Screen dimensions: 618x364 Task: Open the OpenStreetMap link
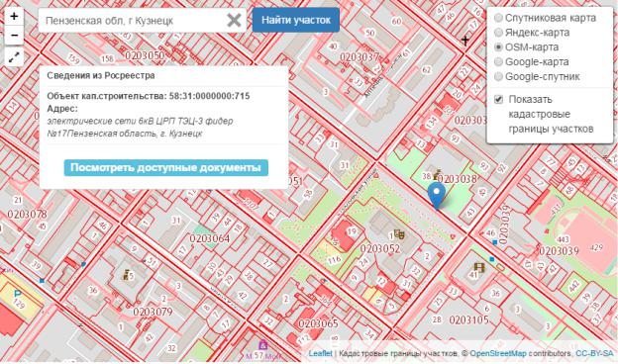tap(498, 353)
